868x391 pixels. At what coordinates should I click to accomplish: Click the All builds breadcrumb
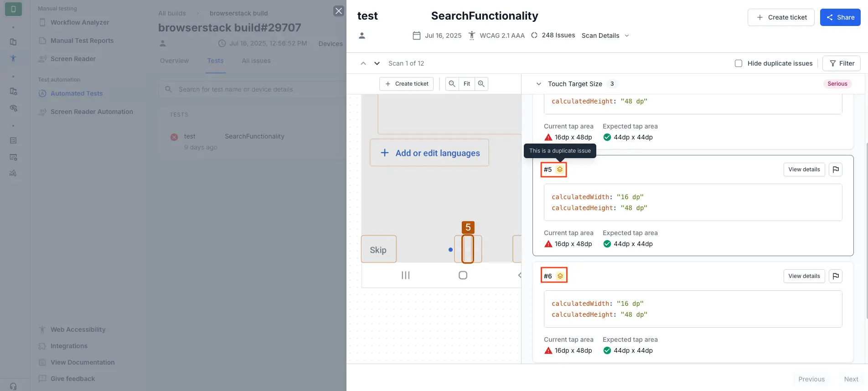click(172, 13)
